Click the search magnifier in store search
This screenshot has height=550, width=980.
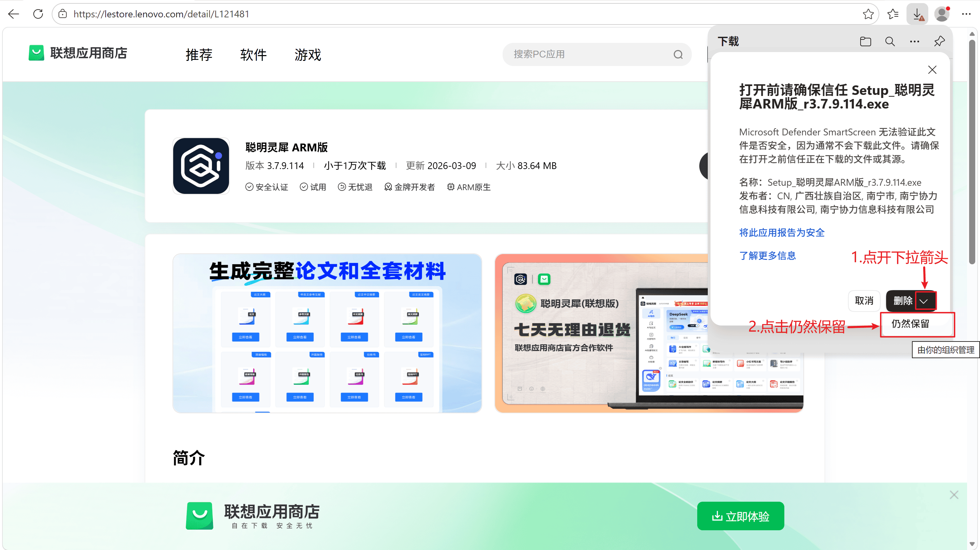678,54
